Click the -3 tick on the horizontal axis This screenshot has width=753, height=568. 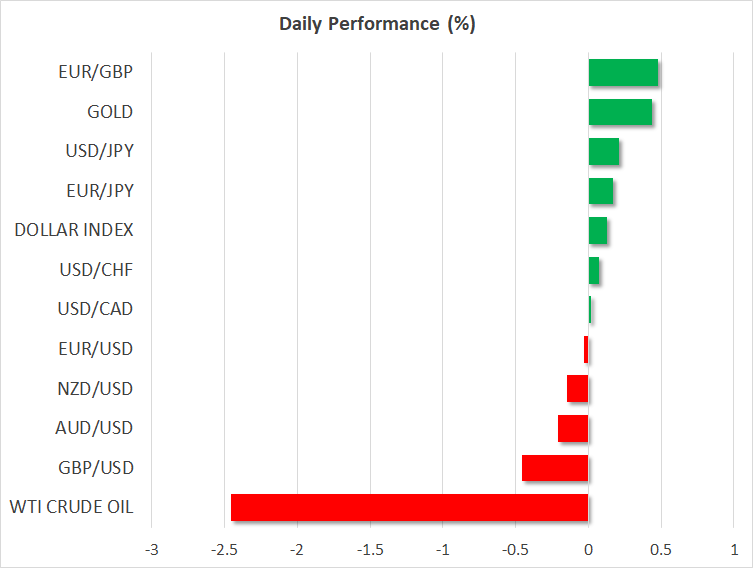(x=151, y=550)
